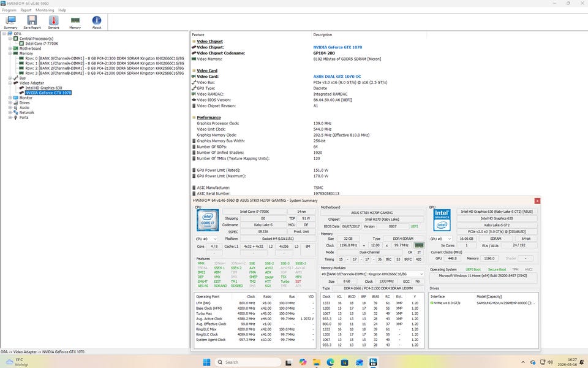Open File Explorer from the taskbar
588x368 pixels.
point(317,362)
